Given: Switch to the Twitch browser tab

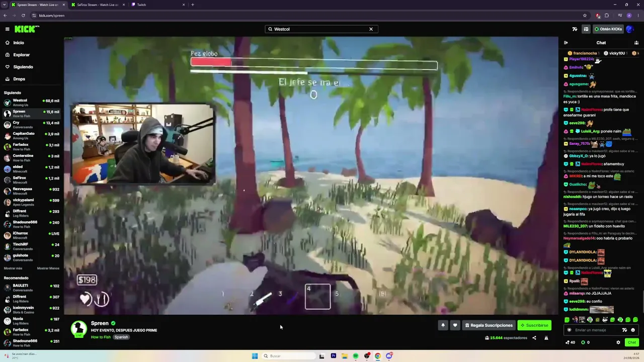Looking at the screenshot, I should [158, 5].
